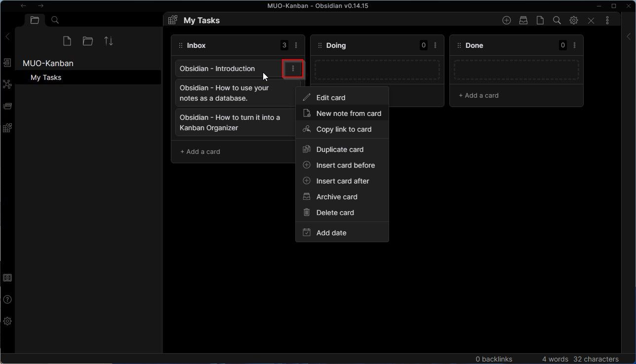The height and width of the screenshot is (364, 636).
Task: Select New note from card
Action: point(342,113)
